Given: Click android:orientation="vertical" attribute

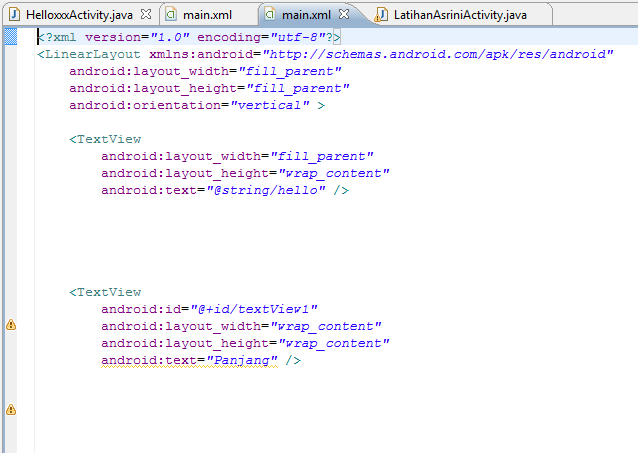Looking at the screenshot, I should [x=189, y=105].
